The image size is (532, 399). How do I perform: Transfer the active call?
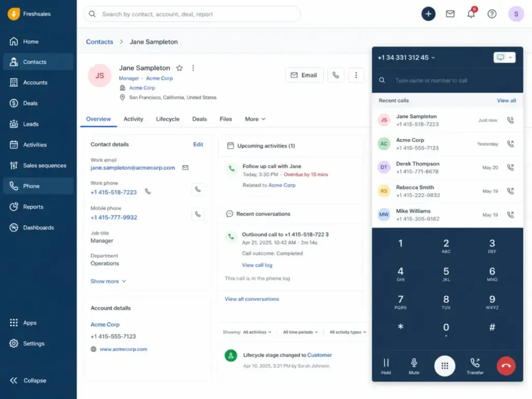coord(475,366)
